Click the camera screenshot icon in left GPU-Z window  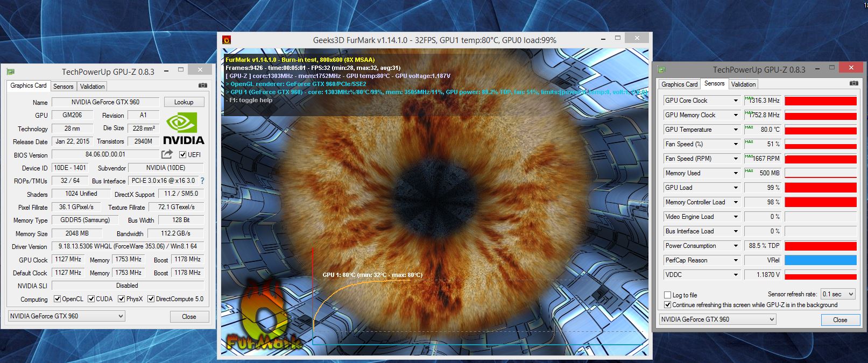click(202, 86)
